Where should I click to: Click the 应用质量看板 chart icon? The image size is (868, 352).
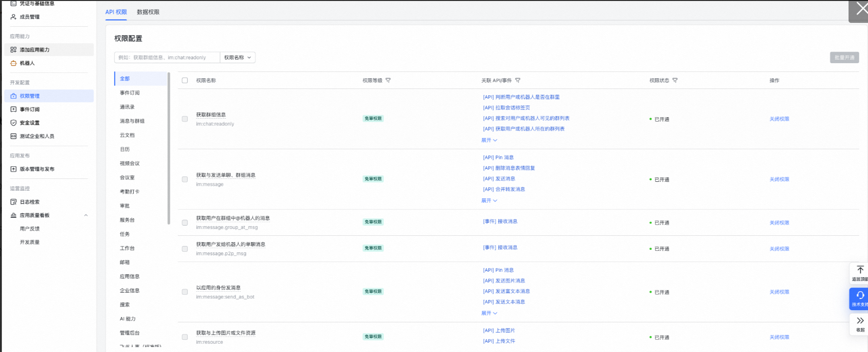coord(14,215)
